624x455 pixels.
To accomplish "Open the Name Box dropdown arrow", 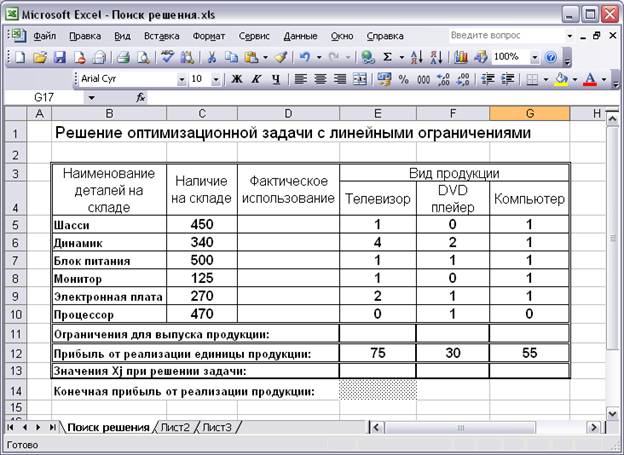I will coord(92,98).
